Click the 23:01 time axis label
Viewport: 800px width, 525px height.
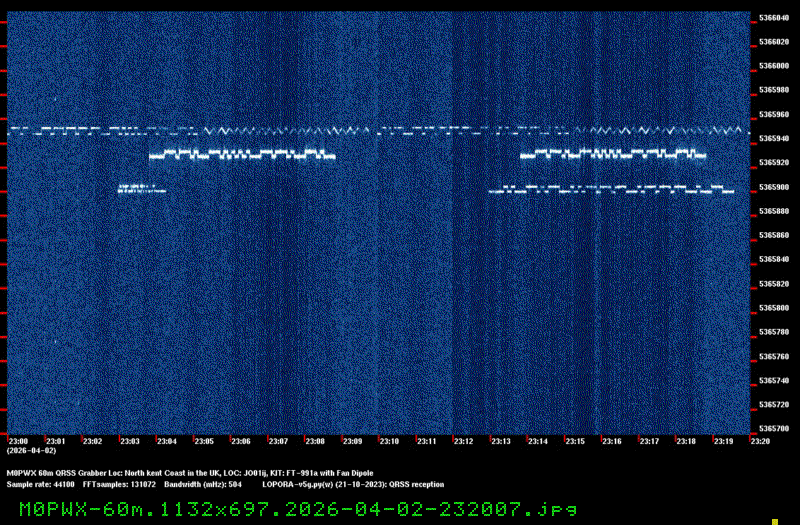56,441
